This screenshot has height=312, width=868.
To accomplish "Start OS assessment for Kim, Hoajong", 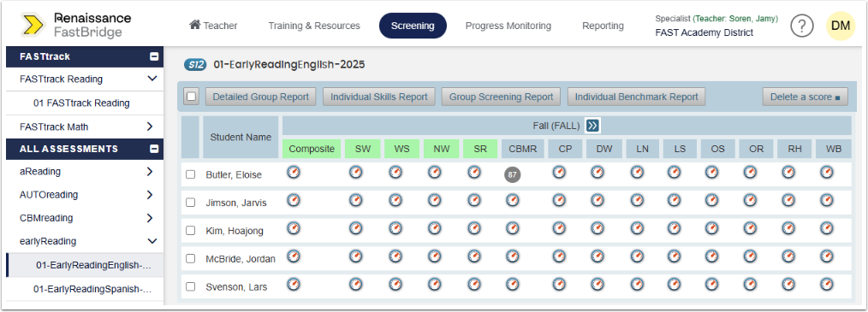I will pos(712,228).
